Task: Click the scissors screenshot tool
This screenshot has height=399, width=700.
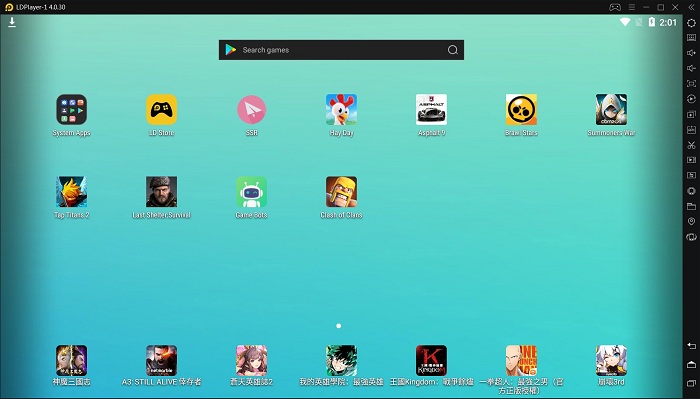Action: (x=691, y=145)
